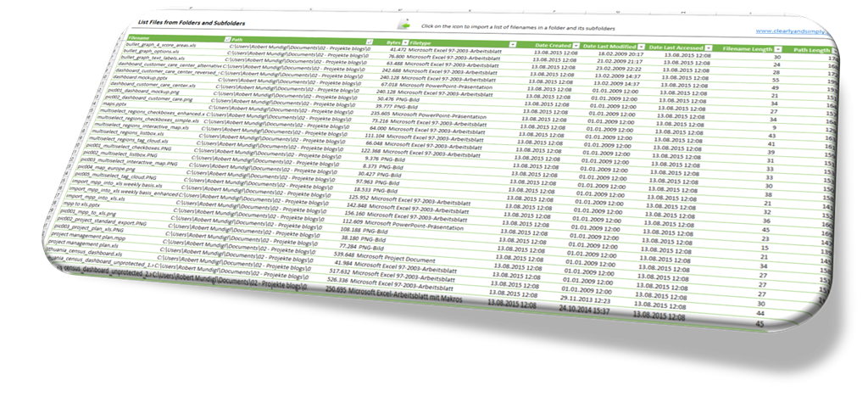Image resolution: width=868 pixels, height=397 pixels.
Task: Click the Path Length column header
Action: click(x=811, y=50)
